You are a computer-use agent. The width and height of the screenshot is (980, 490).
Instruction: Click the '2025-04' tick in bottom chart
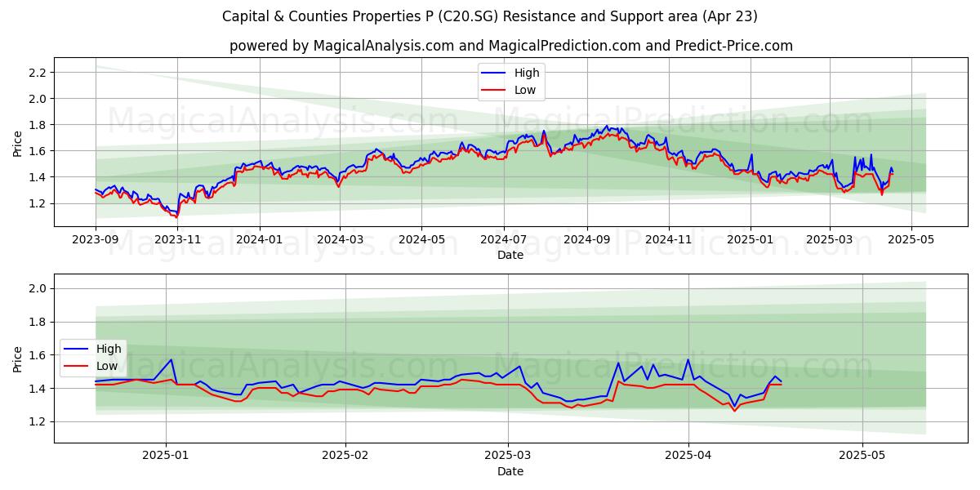point(688,455)
